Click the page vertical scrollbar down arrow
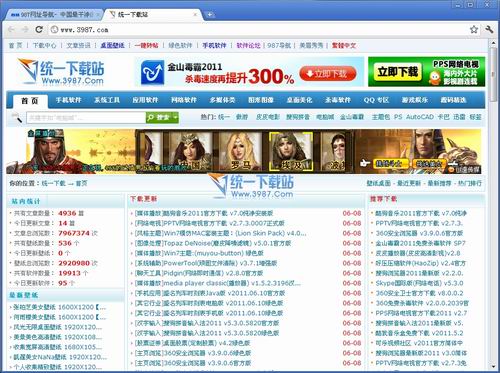This screenshot has height=373, width=500. (493, 367)
